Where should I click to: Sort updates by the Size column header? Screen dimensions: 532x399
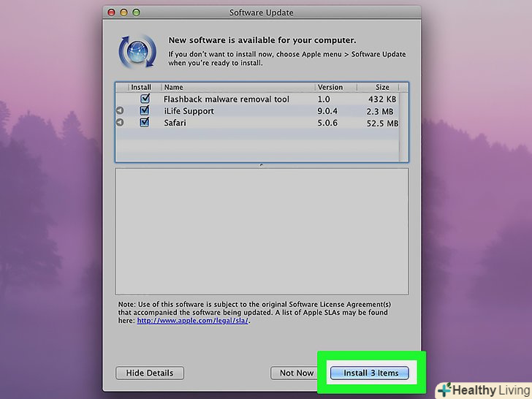click(x=378, y=87)
